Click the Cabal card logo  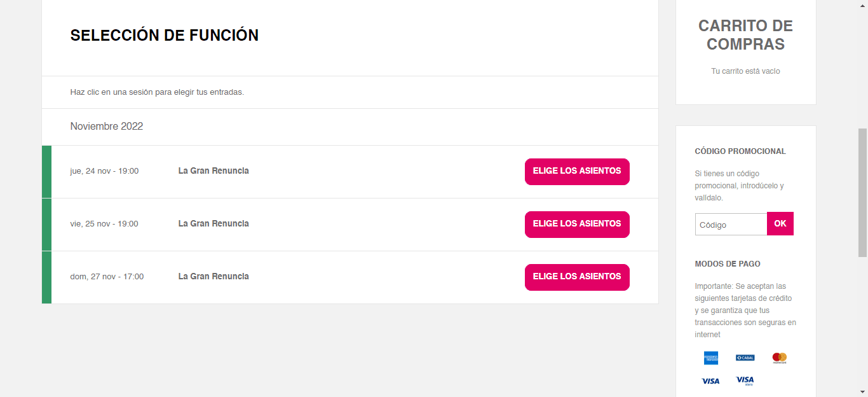click(745, 358)
